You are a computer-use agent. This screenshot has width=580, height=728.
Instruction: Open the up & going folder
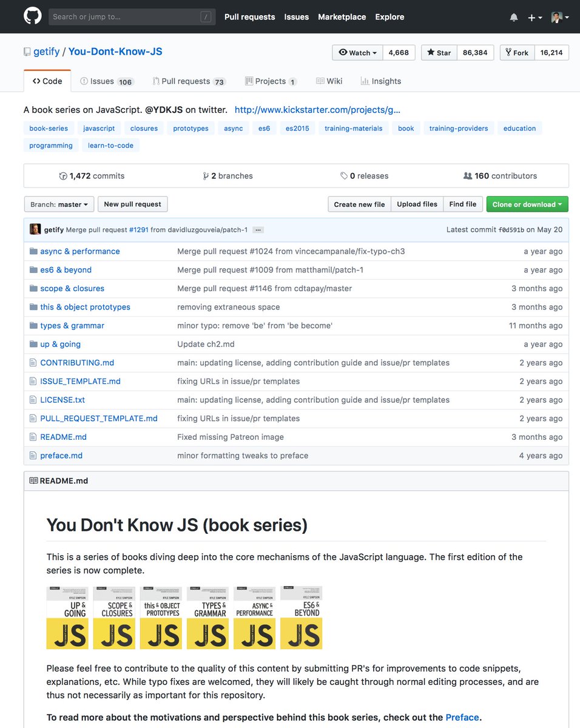[60, 344]
